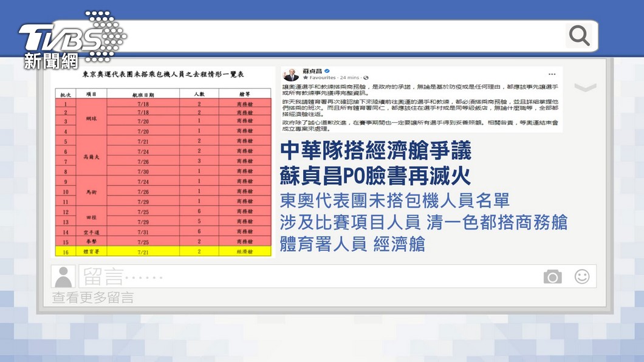Click the post body text paragraph beginning 讓奧運選手
The image size is (644, 362).
pyautogui.click(x=420, y=90)
